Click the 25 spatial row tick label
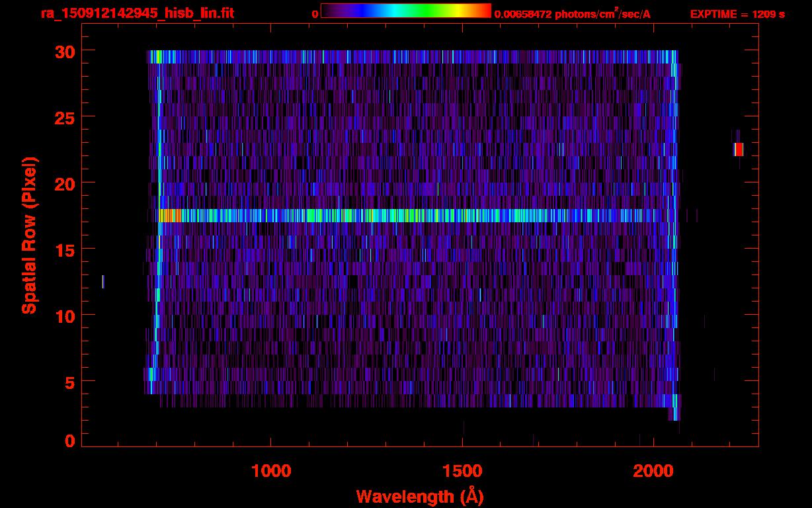 (x=65, y=117)
